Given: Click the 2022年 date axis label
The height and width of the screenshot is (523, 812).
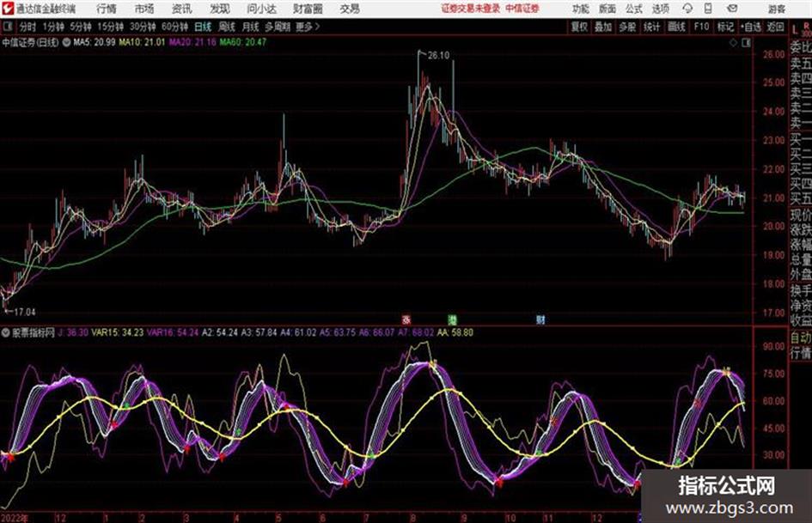Looking at the screenshot, I should coord(15,518).
